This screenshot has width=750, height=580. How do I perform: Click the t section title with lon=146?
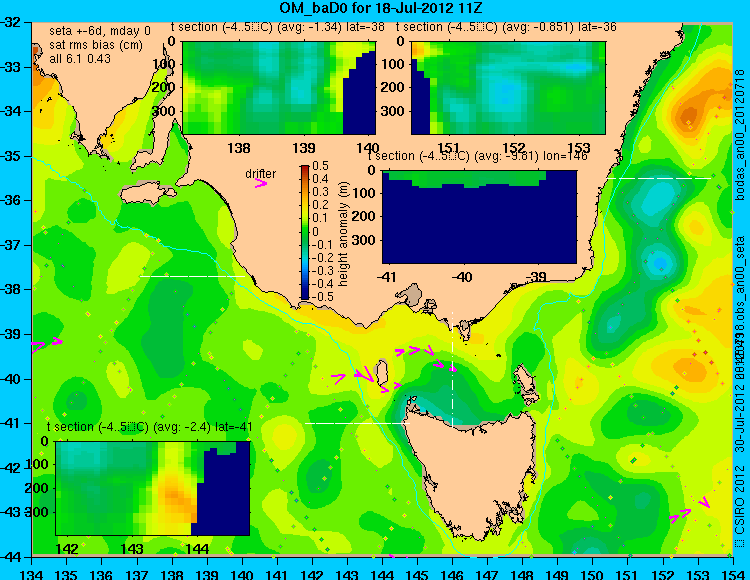click(x=477, y=156)
